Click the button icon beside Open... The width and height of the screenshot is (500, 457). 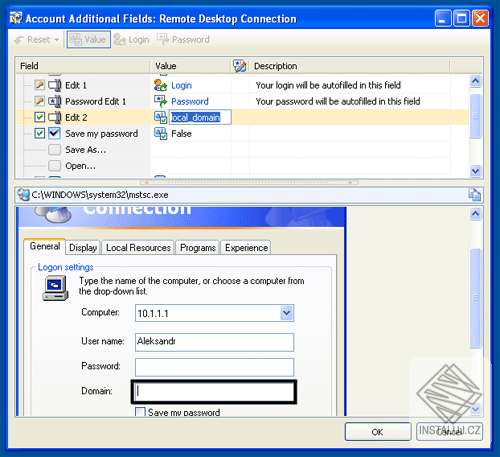coord(54,166)
